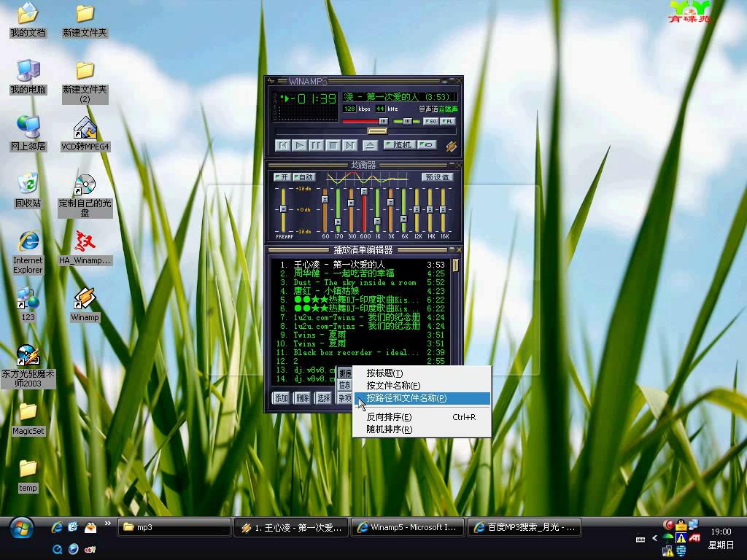This screenshot has width=747, height=560.
Task: Select the 新建文件夹 (2) folder icon
Action: [x=85, y=82]
